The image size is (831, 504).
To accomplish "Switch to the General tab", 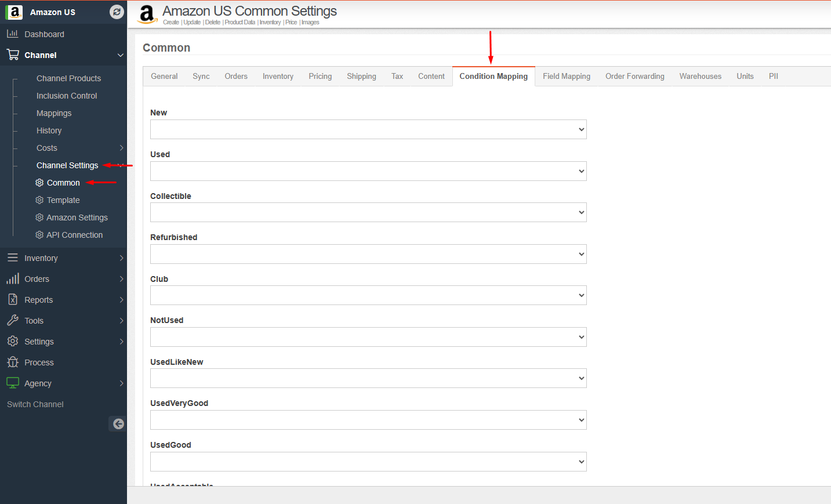I will click(x=164, y=76).
